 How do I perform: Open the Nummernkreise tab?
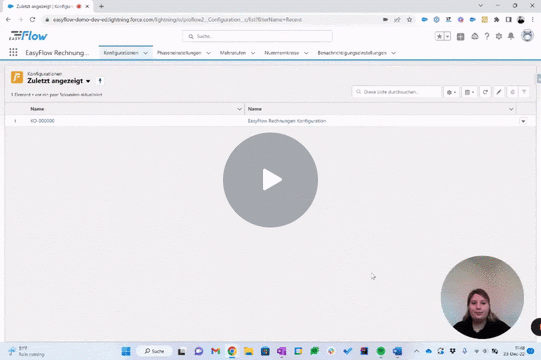point(282,53)
